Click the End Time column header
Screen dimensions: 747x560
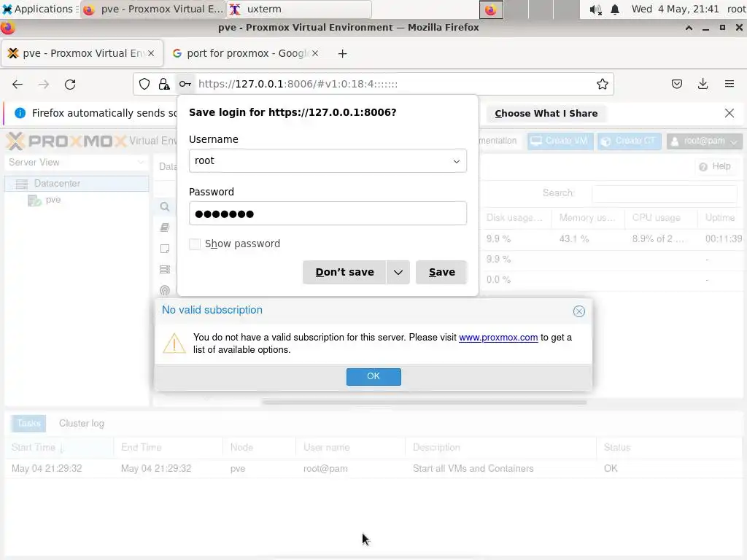[x=169, y=448]
